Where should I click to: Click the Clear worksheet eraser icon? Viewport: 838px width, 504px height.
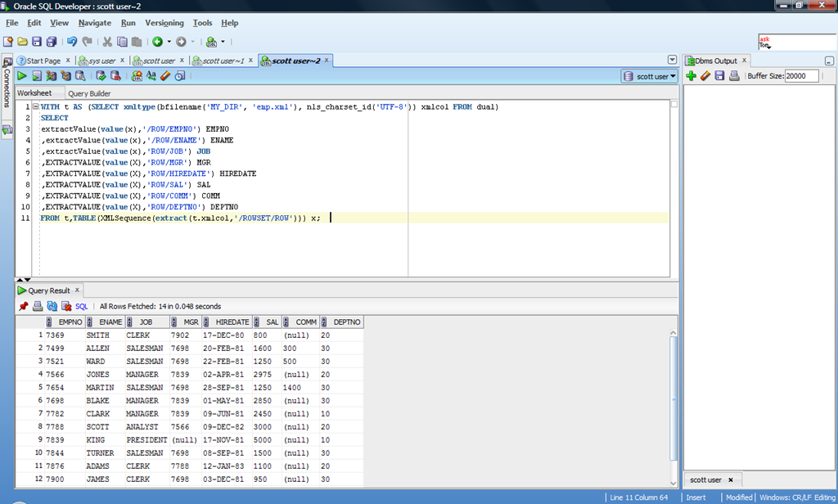point(165,76)
